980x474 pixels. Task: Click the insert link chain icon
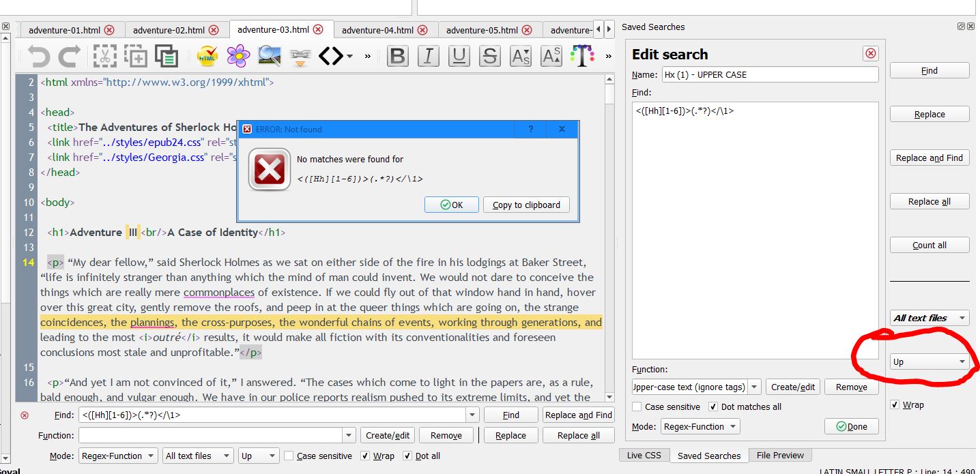[x=300, y=56]
